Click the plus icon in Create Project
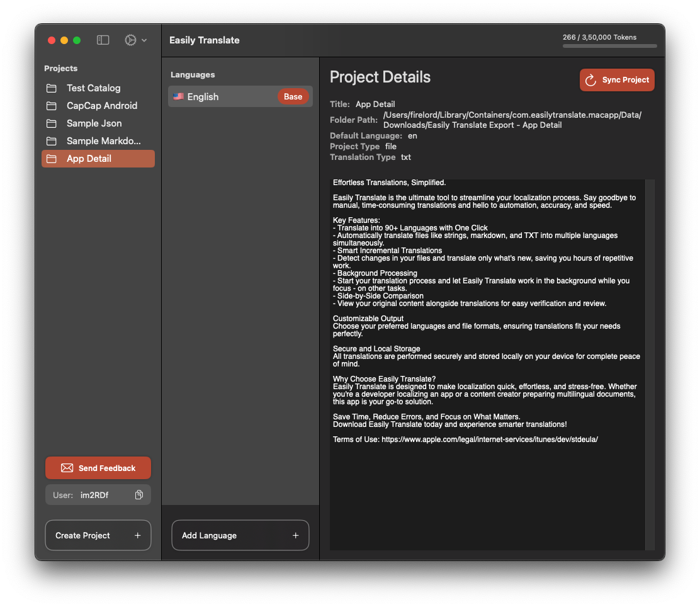700x607 pixels. pos(137,535)
